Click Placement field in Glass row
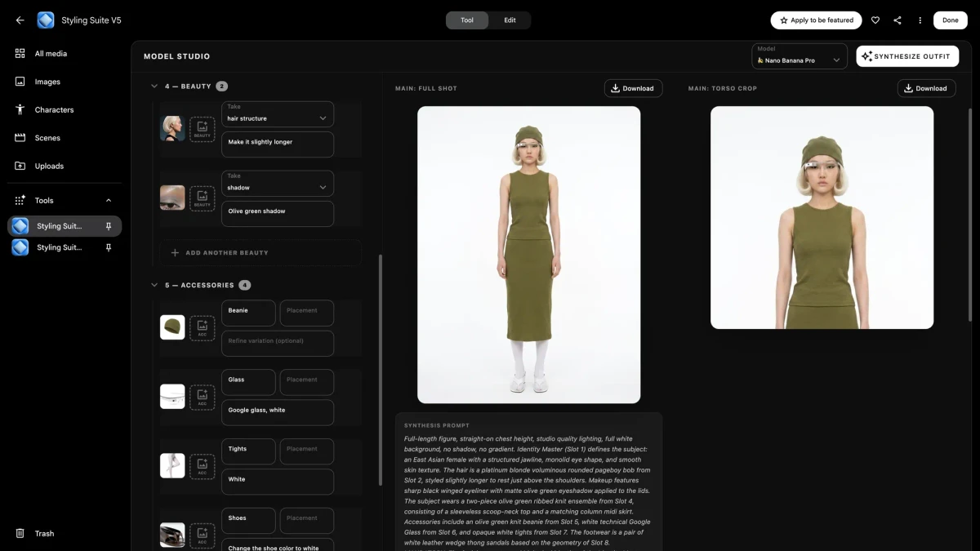980x551 pixels. click(x=307, y=383)
